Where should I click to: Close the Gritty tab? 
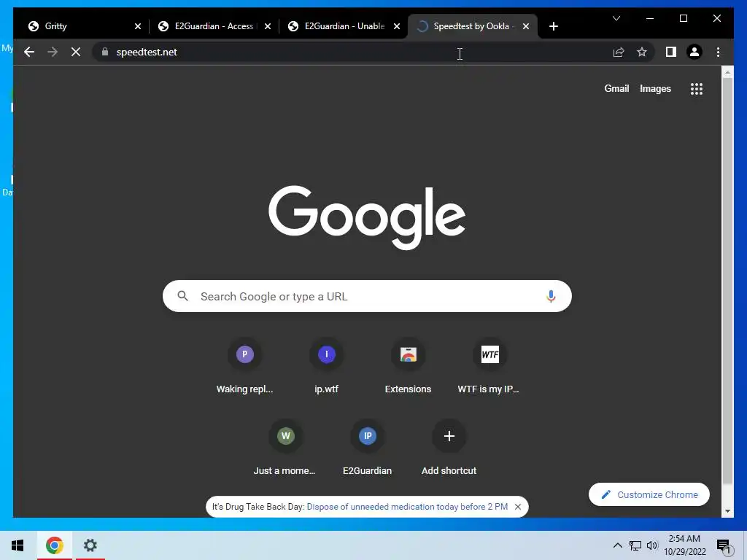coord(138,26)
